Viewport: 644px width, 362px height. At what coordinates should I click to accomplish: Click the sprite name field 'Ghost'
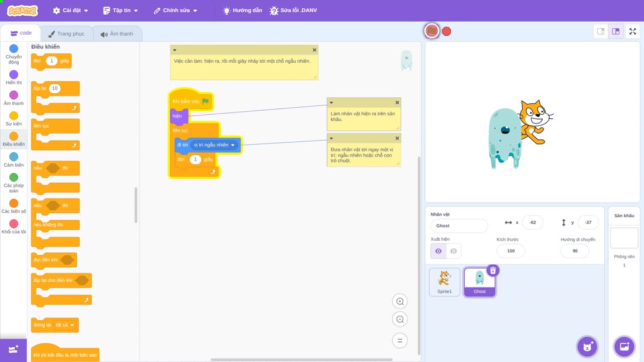click(x=459, y=226)
